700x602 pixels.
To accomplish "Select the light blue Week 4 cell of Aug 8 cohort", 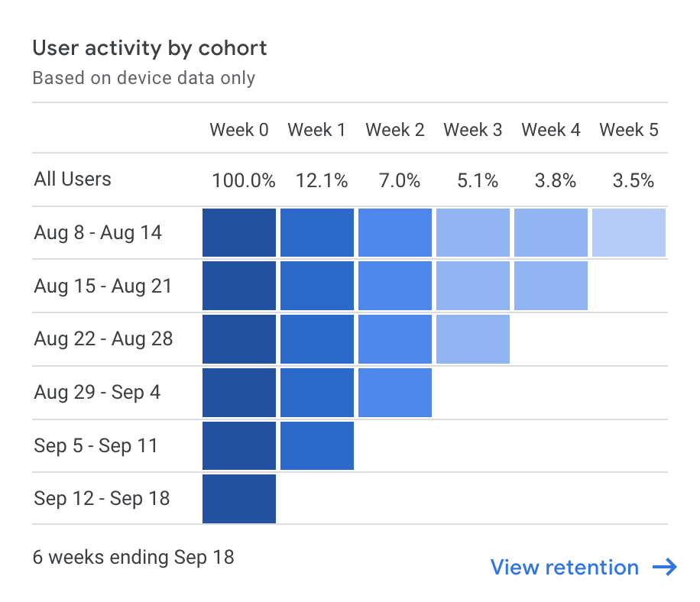I will pyautogui.click(x=550, y=231).
